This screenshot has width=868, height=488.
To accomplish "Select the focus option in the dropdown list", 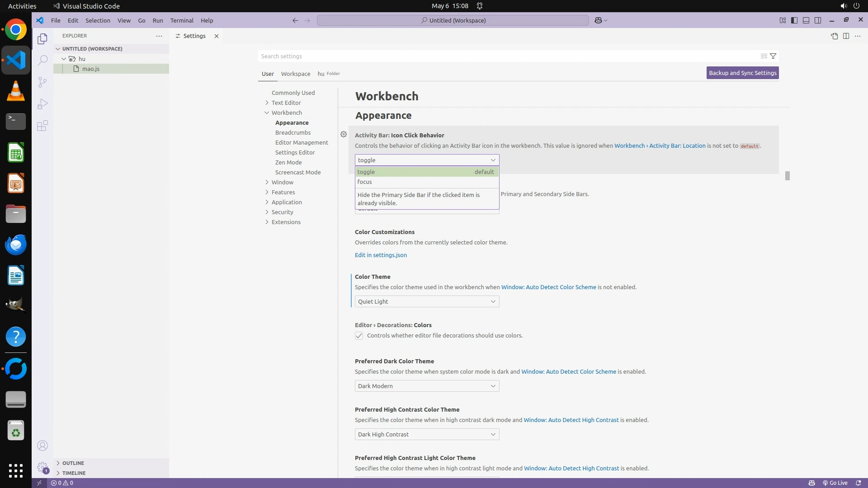I will [365, 182].
